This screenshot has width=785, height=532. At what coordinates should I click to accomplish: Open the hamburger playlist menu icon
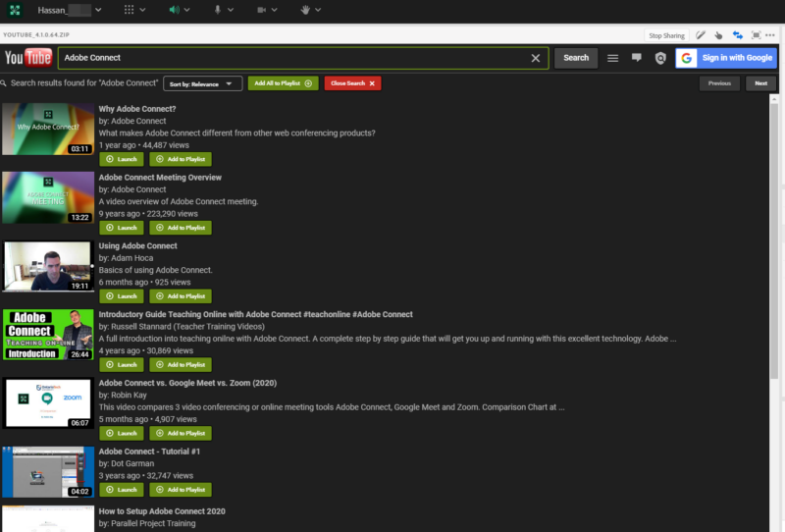point(612,58)
